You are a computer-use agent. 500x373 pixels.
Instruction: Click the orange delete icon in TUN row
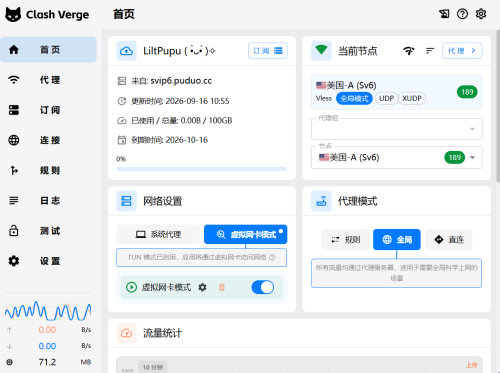click(x=222, y=287)
